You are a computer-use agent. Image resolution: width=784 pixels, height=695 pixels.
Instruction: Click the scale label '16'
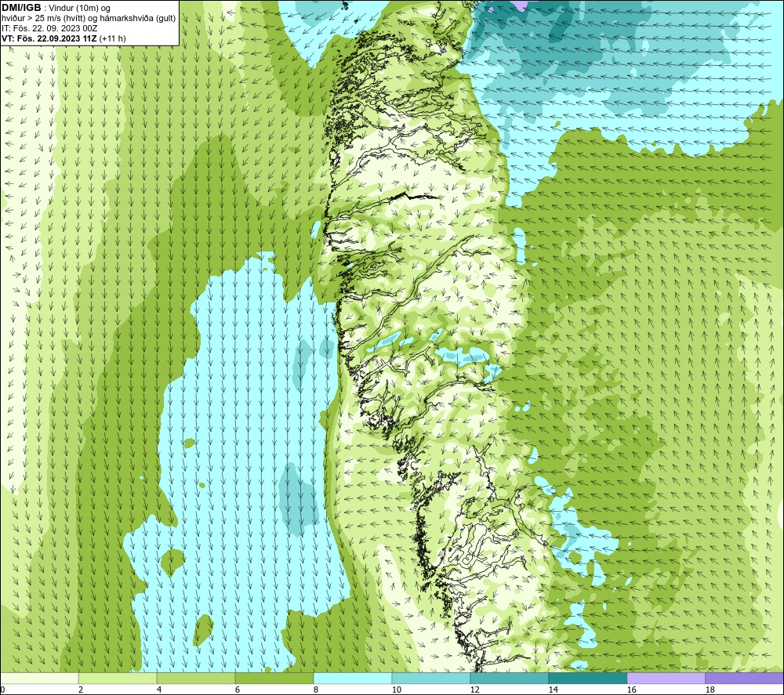click(631, 690)
